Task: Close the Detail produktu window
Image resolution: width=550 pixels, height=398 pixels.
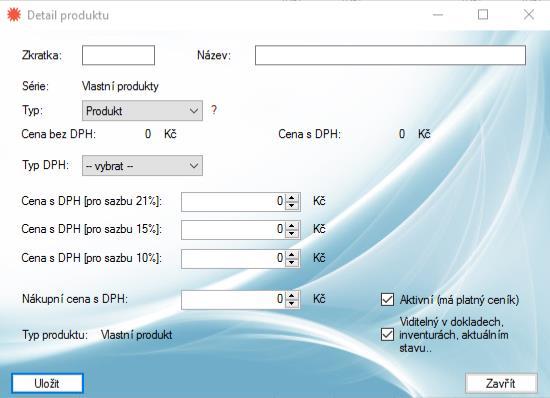Action: (x=529, y=15)
